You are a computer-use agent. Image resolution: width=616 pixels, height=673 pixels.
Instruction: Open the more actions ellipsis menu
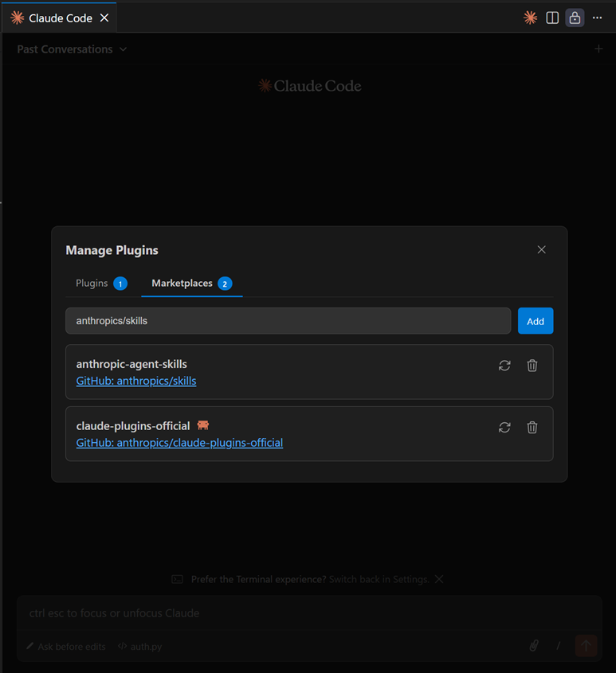click(x=597, y=18)
